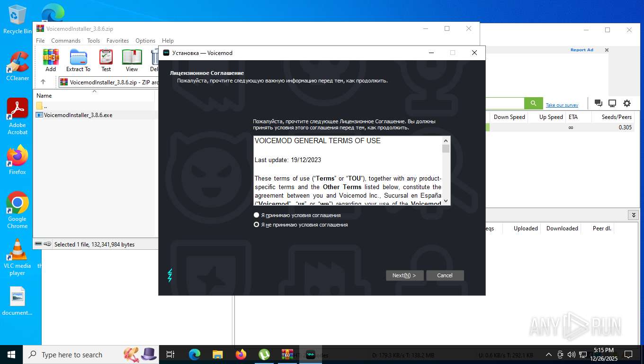Viewport: 644px width, 364px height.
Task: Go up one folder level in WinRAR
Action: [x=43, y=82]
